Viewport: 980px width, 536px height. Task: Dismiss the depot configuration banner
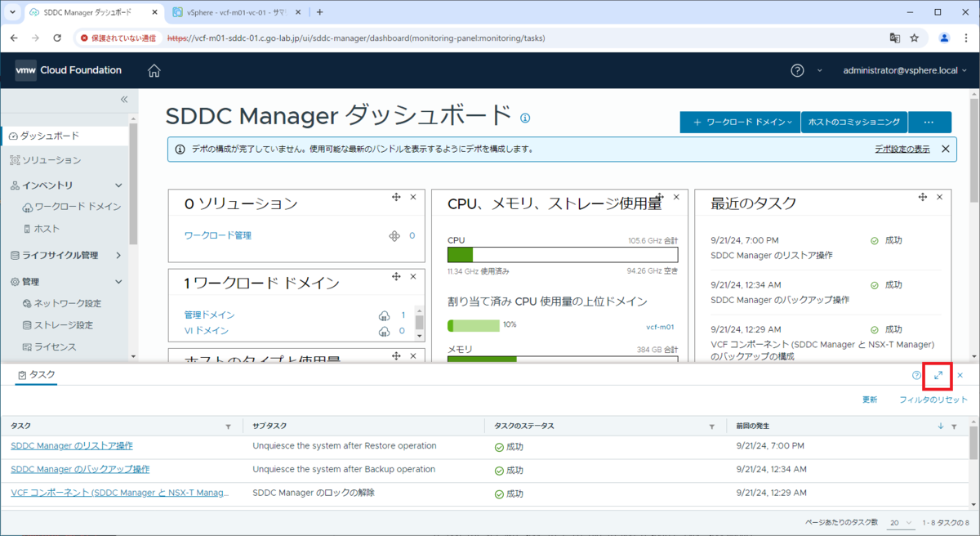point(945,149)
